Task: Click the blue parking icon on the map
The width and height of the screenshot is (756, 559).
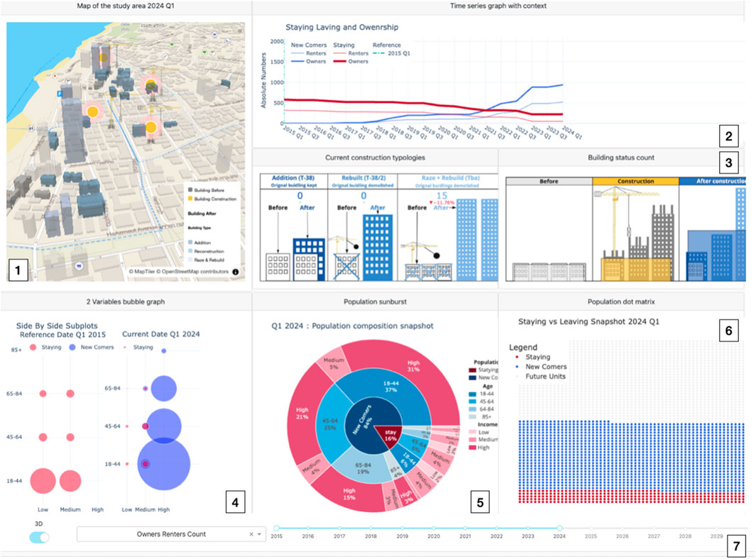Action: click(60, 94)
